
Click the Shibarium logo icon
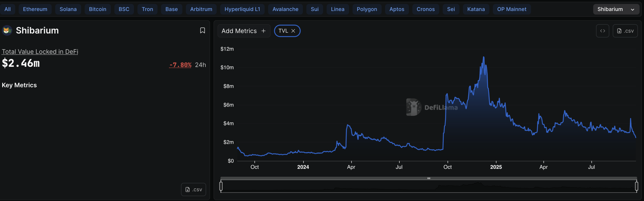click(7, 31)
